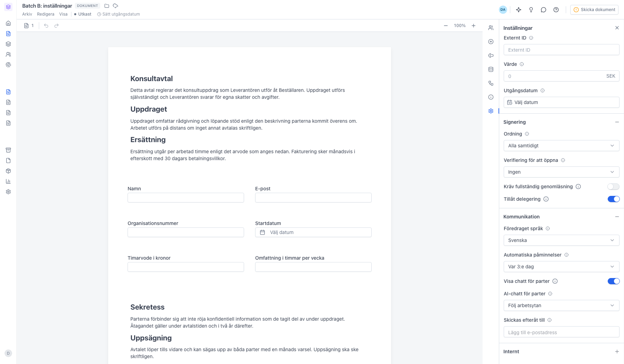The width and height of the screenshot is (624, 364).
Task: Open the AI-chatt för parter dropdown
Action: 561,305
